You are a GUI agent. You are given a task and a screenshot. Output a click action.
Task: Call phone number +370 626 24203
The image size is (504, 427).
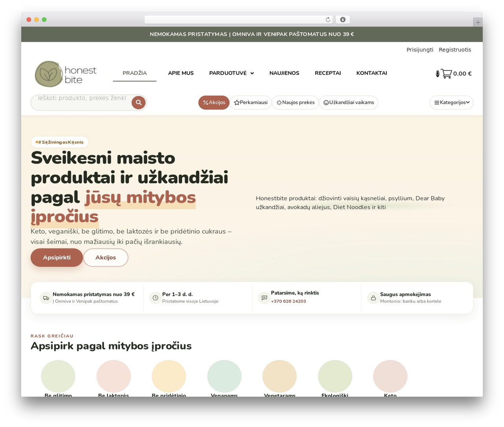(289, 301)
